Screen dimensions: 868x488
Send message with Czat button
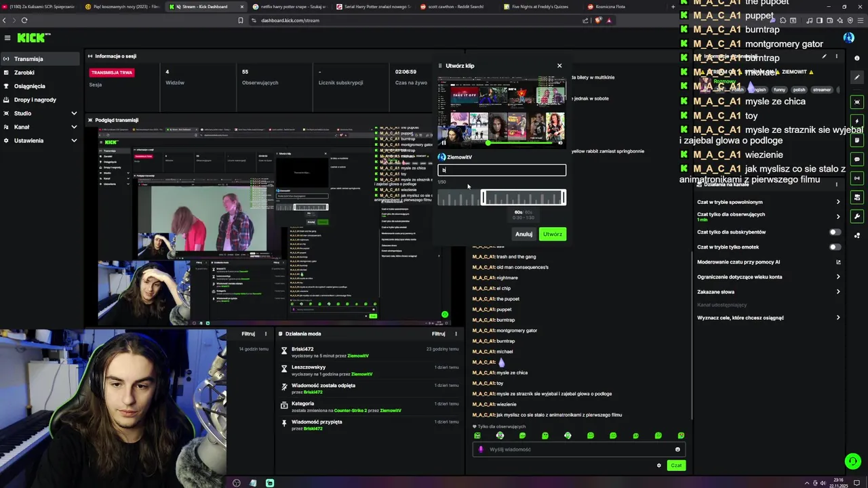coord(676,466)
